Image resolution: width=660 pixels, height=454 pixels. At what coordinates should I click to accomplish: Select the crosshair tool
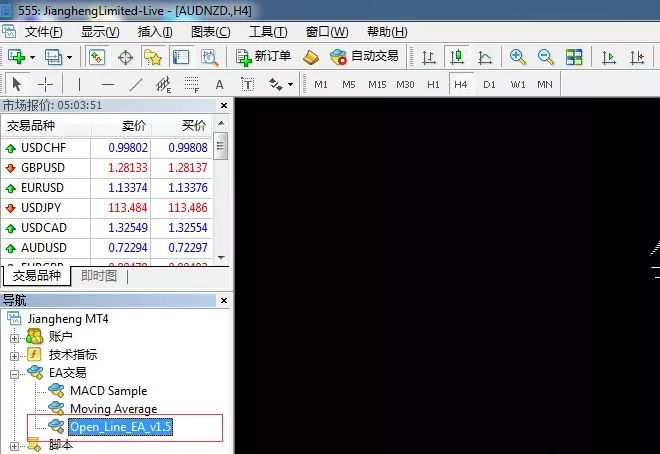(45, 85)
